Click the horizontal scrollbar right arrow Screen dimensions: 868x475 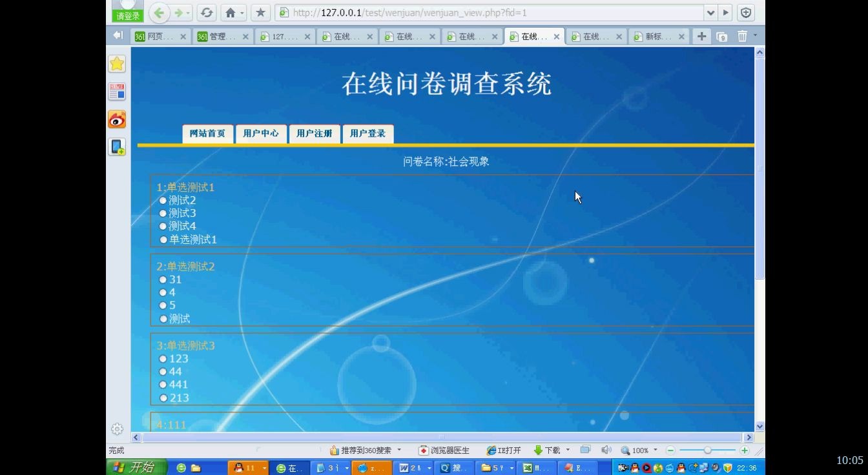(x=749, y=438)
